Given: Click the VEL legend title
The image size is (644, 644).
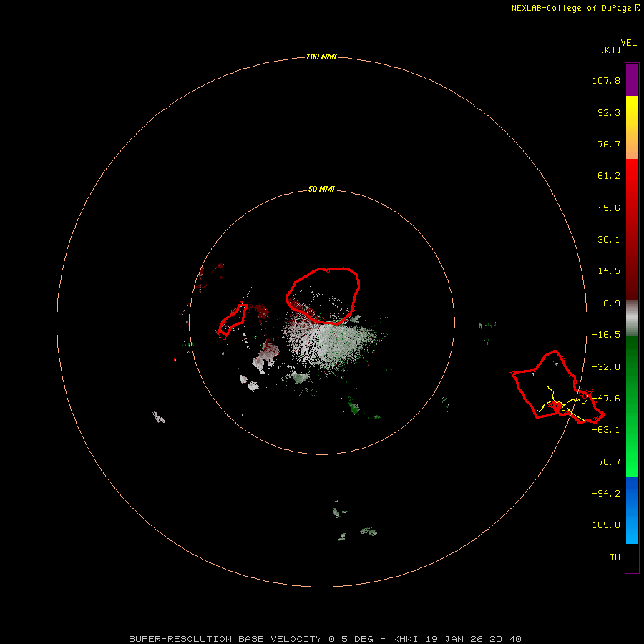Looking at the screenshot, I should (629, 42).
